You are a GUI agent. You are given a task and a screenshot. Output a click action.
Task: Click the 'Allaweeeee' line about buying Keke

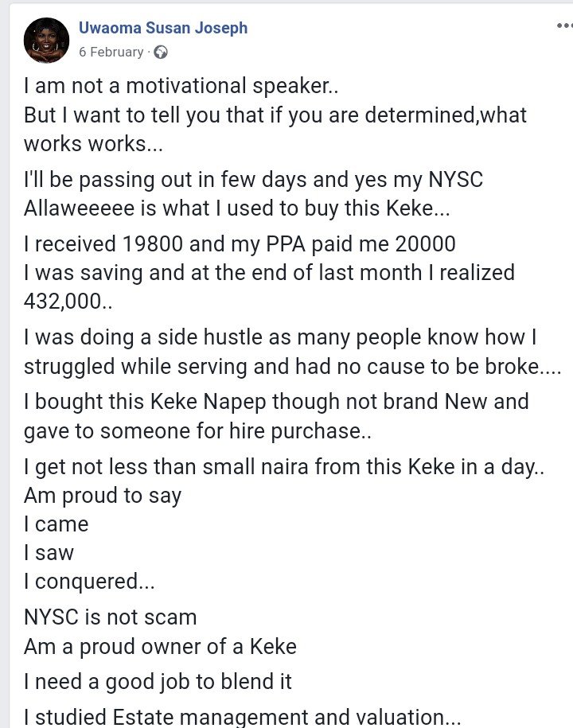(x=237, y=208)
